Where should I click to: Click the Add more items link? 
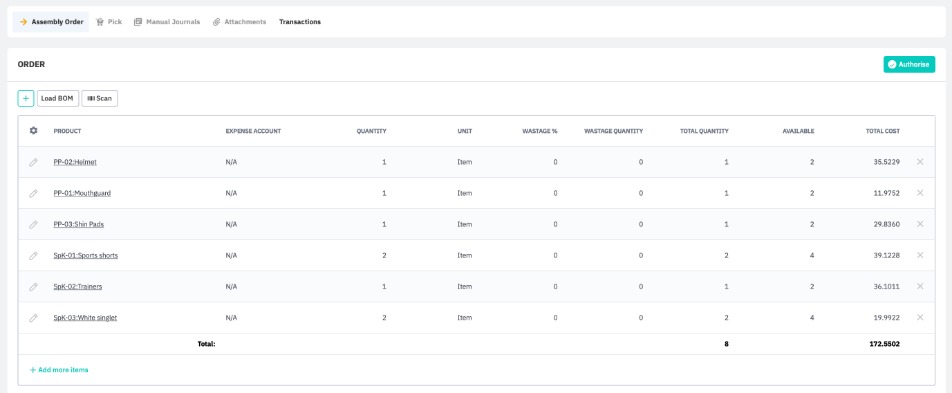point(59,369)
